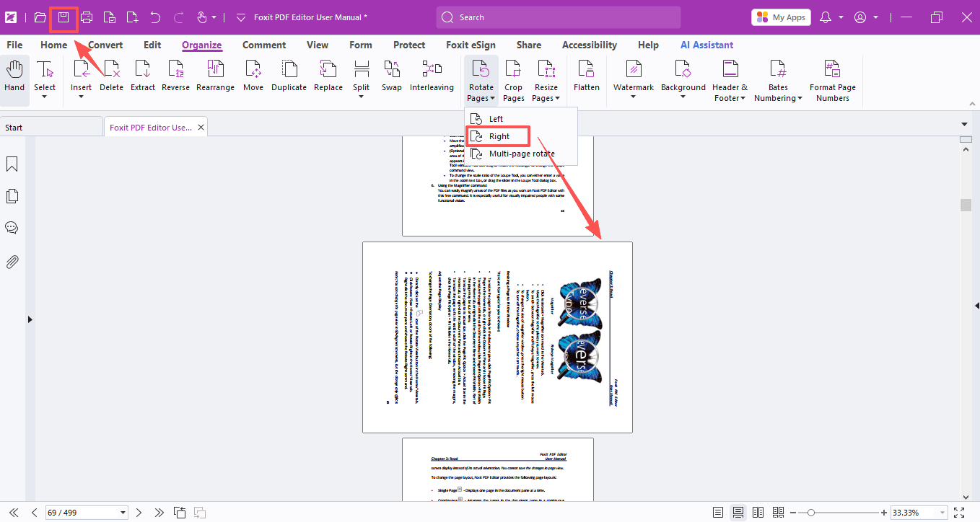Click the zoom slider handle
The image size is (980, 522).
click(811, 513)
